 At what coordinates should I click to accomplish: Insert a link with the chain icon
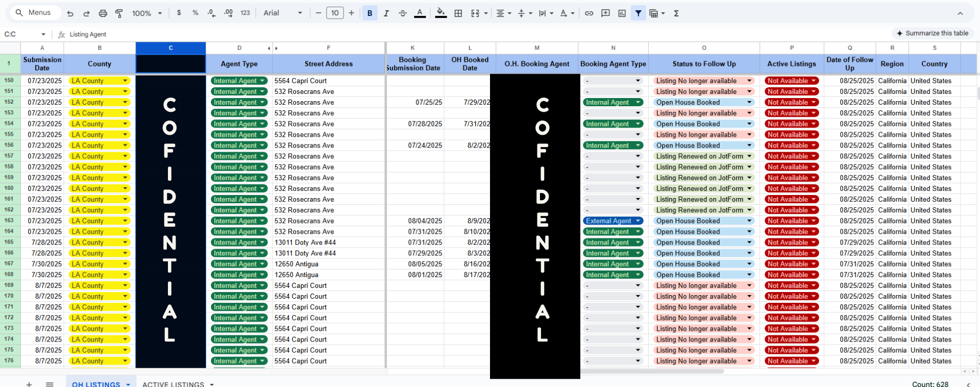pyautogui.click(x=589, y=13)
